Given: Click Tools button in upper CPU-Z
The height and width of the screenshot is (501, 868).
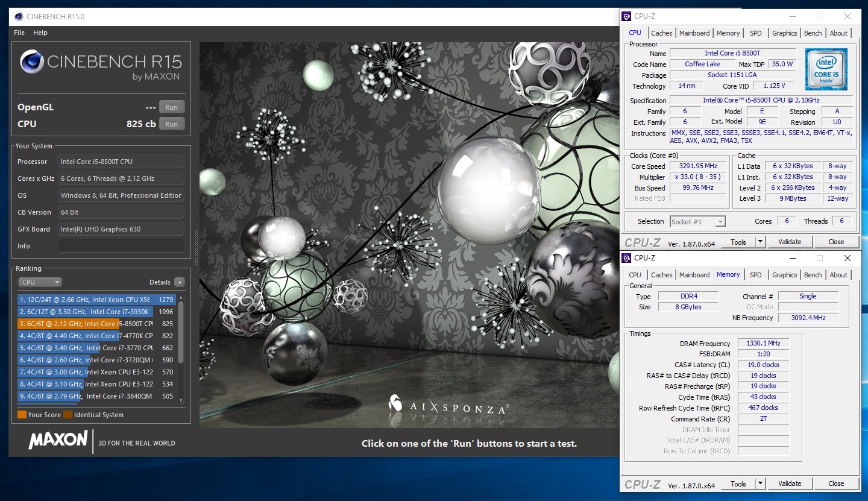Looking at the screenshot, I should [x=738, y=242].
